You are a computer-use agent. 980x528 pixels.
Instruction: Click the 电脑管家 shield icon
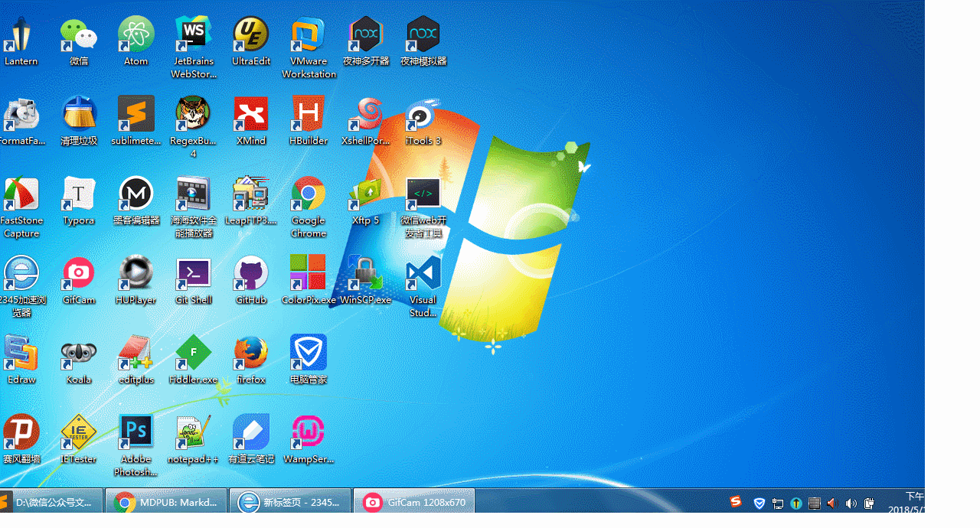click(x=309, y=360)
